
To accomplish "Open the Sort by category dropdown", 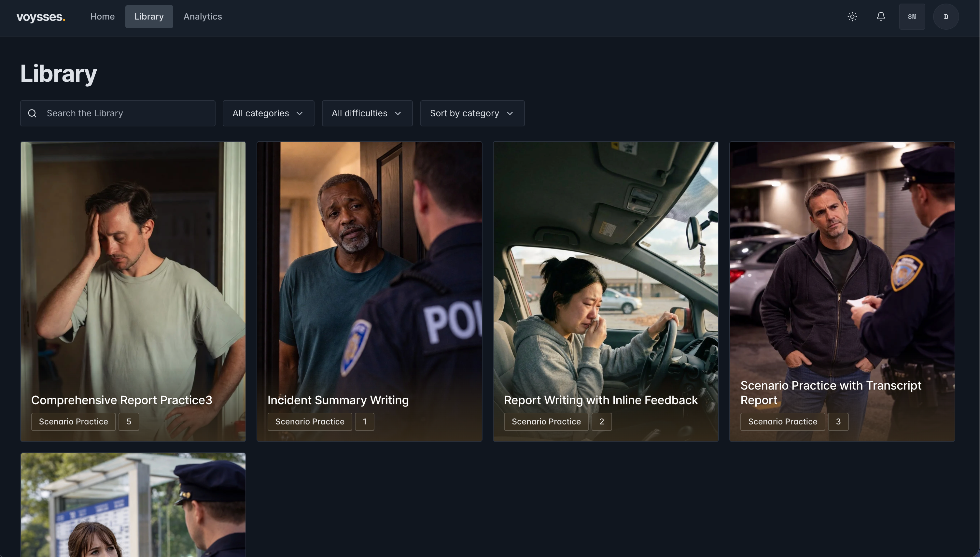I will tap(472, 113).
